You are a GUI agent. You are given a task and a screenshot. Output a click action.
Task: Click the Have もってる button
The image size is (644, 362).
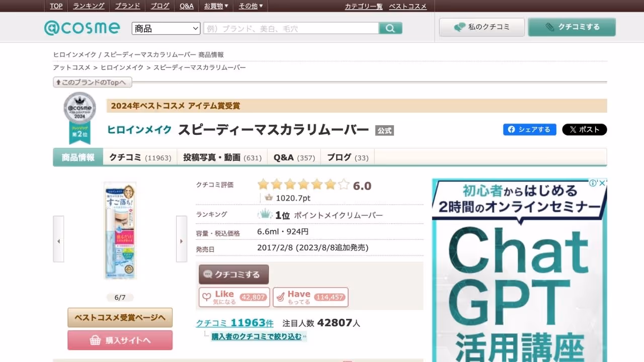(x=310, y=297)
